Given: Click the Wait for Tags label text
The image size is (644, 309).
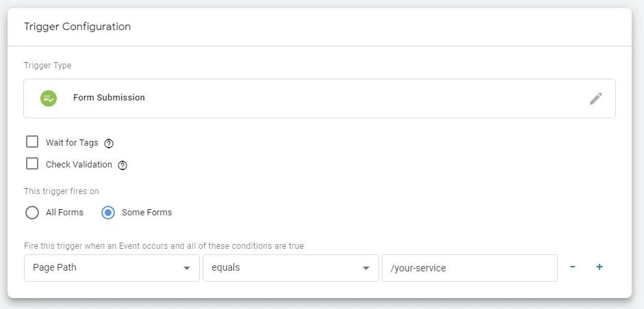Looking at the screenshot, I should pos(72,143).
